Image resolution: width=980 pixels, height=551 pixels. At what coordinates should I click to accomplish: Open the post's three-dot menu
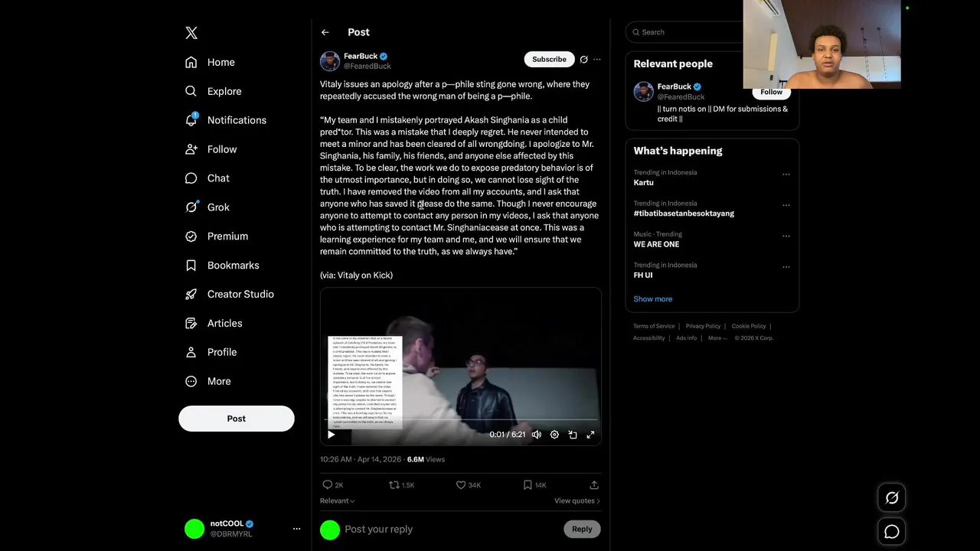(x=597, y=59)
